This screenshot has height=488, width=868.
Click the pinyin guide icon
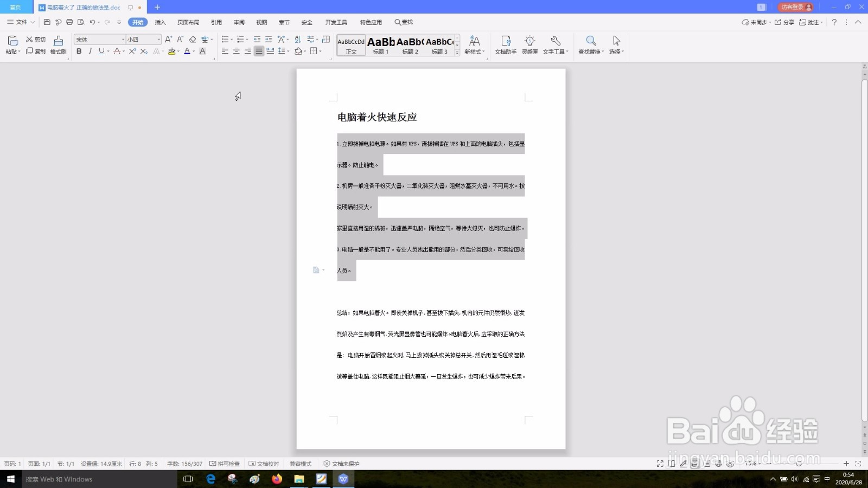[205, 40]
